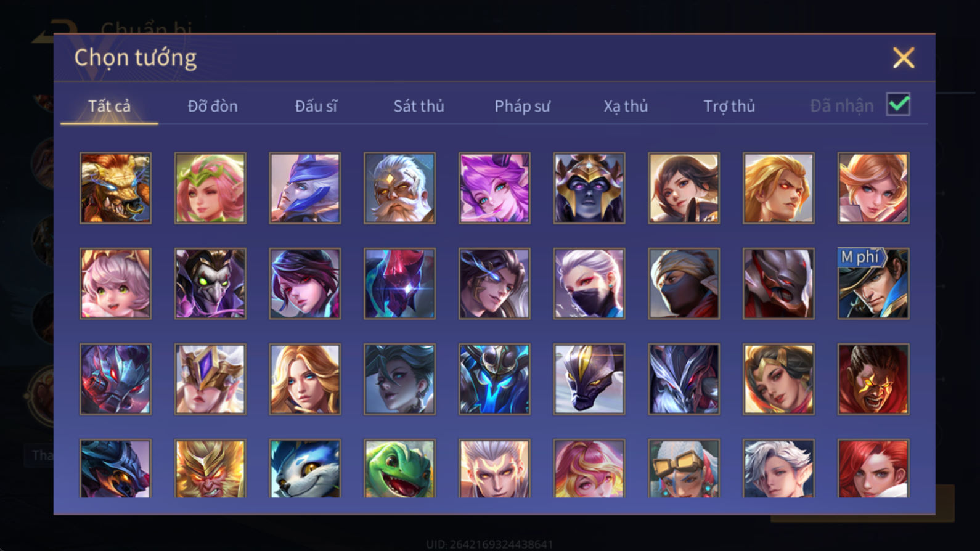980x551 pixels.
Task: Pick the hero tagged M phí
Action: point(873,284)
